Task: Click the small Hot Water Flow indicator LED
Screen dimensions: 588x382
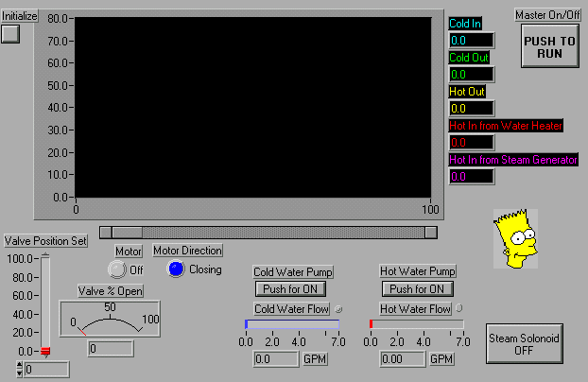Action: coord(459,308)
